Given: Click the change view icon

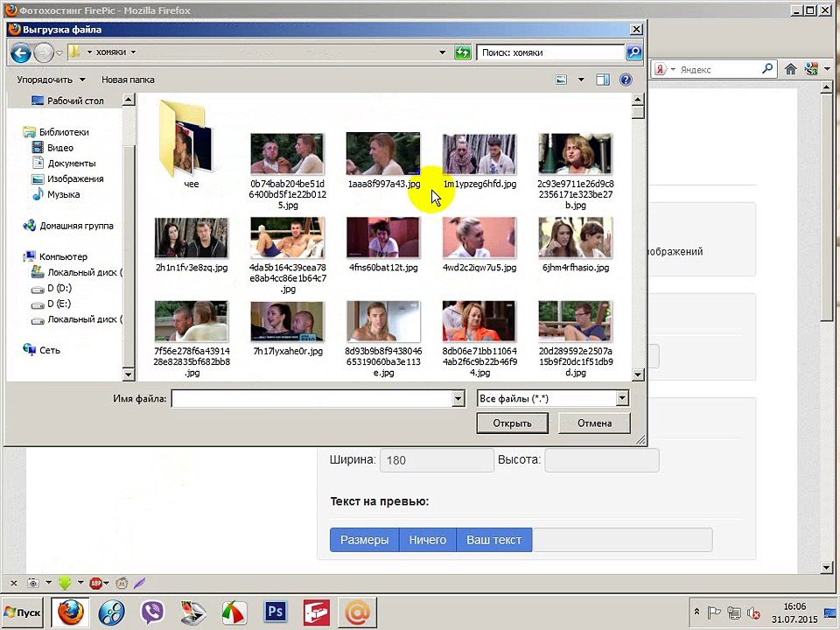Looking at the screenshot, I should [x=561, y=80].
